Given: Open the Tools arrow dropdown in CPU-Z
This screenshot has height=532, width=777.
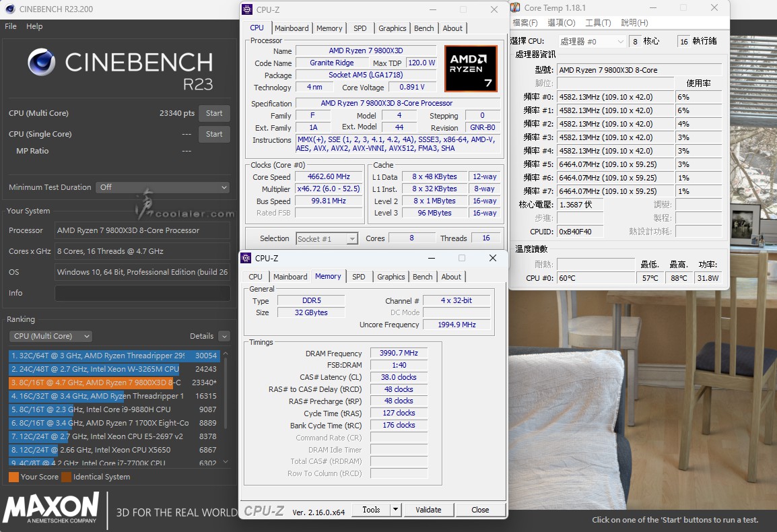Looking at the screenshot, I should [x=395, y=510].
